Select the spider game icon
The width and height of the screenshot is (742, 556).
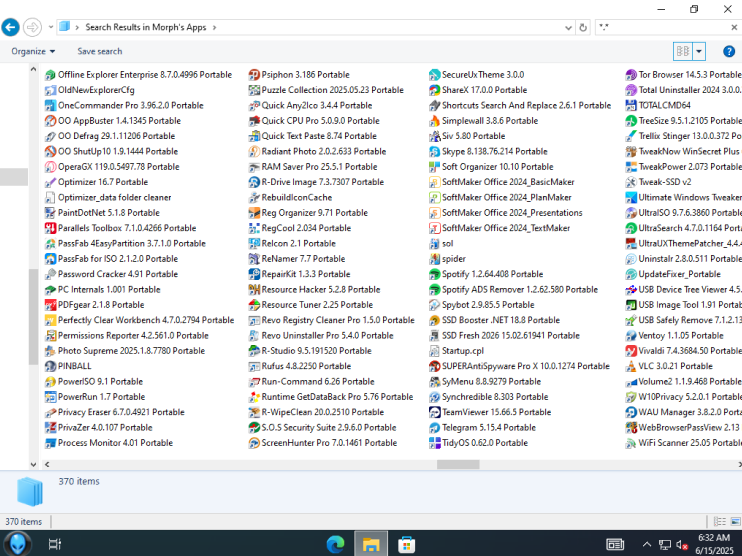click(434, 259)
